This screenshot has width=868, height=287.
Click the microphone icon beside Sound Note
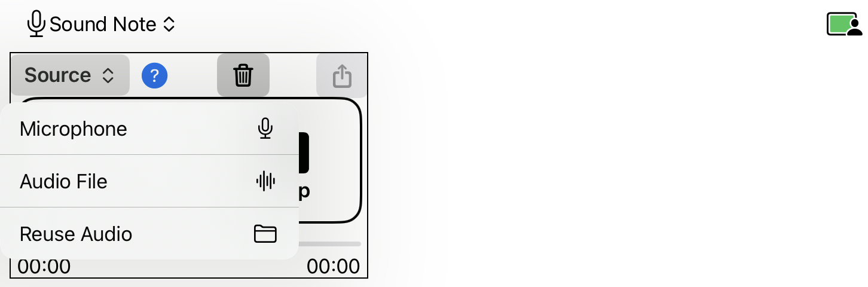(x=36, y=25)
